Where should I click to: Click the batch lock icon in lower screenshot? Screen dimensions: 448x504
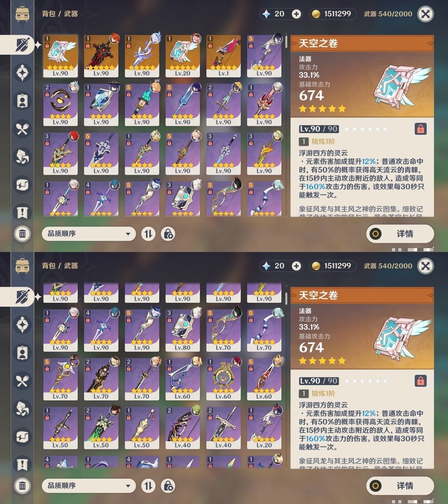pos(168,485)
